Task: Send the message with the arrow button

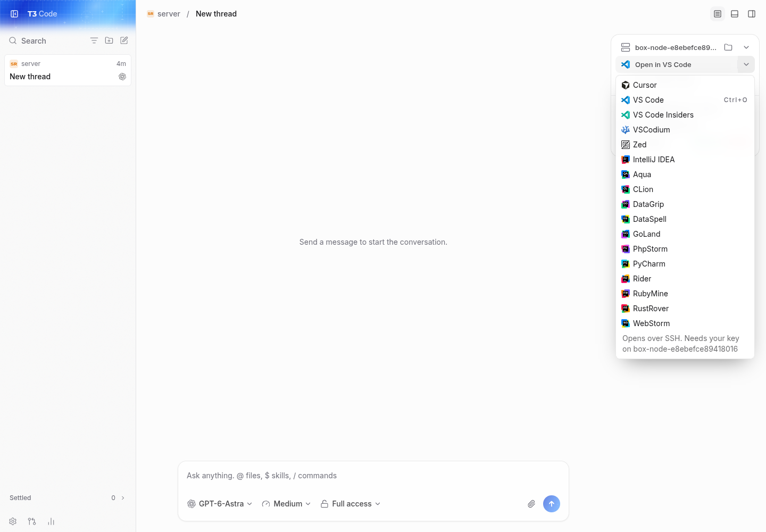Action: pos(552,504)
